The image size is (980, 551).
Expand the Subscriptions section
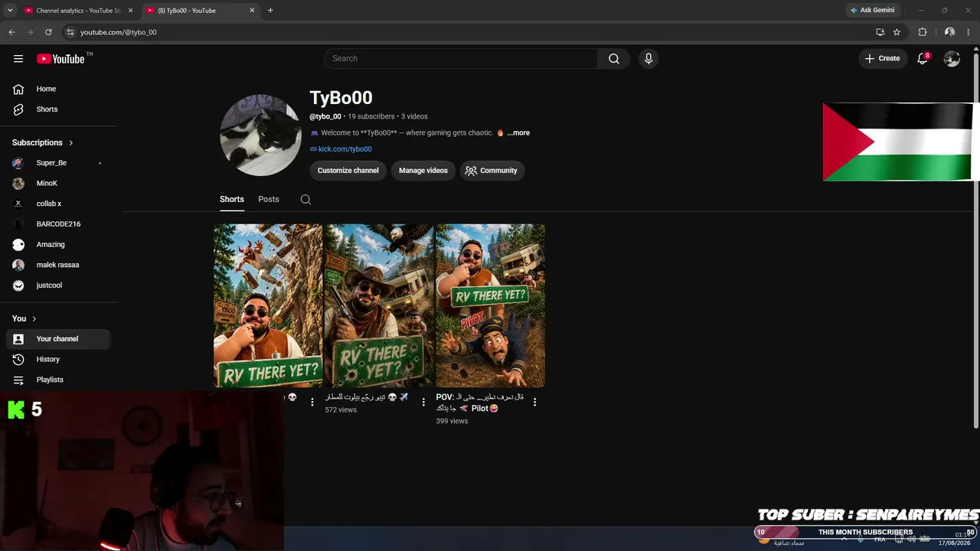(x=43, y=142)
